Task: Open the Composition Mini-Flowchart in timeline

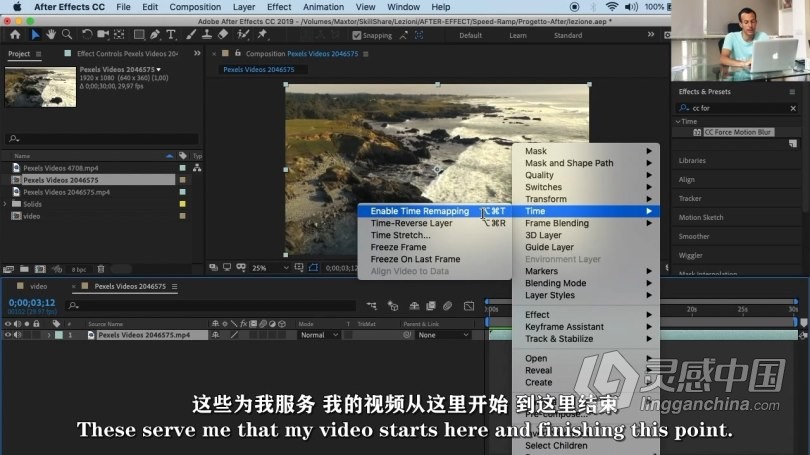Action: click(371, 306)
